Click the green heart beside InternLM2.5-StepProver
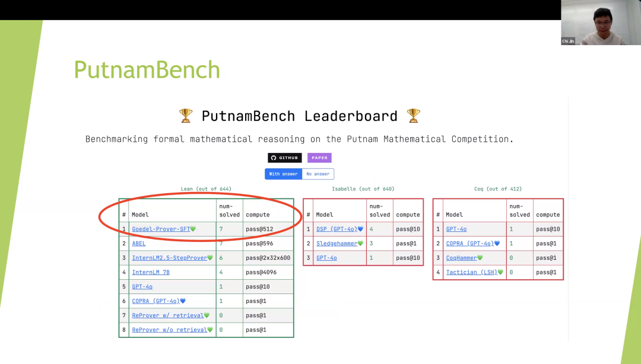641x364 pixels. 210,258
